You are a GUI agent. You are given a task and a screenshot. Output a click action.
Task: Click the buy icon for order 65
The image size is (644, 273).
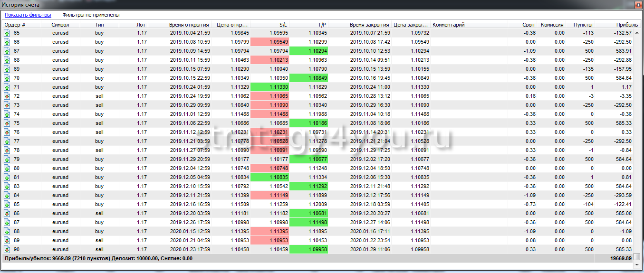(7, 33)
